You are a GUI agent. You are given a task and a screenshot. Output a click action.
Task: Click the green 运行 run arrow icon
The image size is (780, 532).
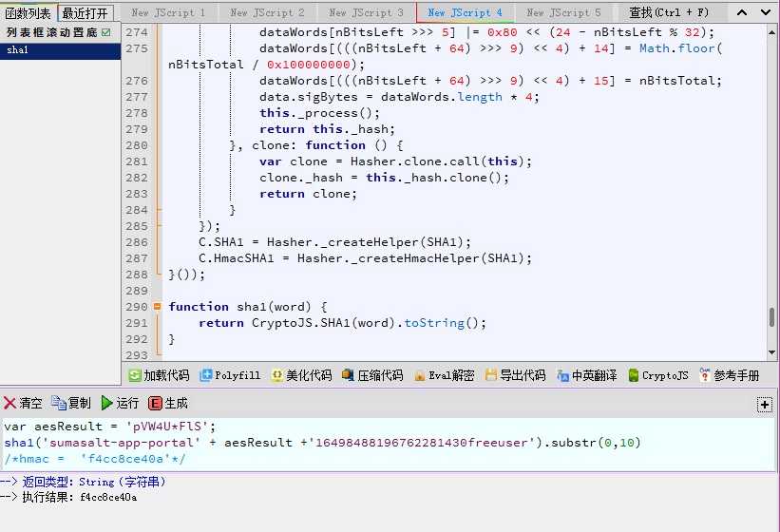click(106, 403)
